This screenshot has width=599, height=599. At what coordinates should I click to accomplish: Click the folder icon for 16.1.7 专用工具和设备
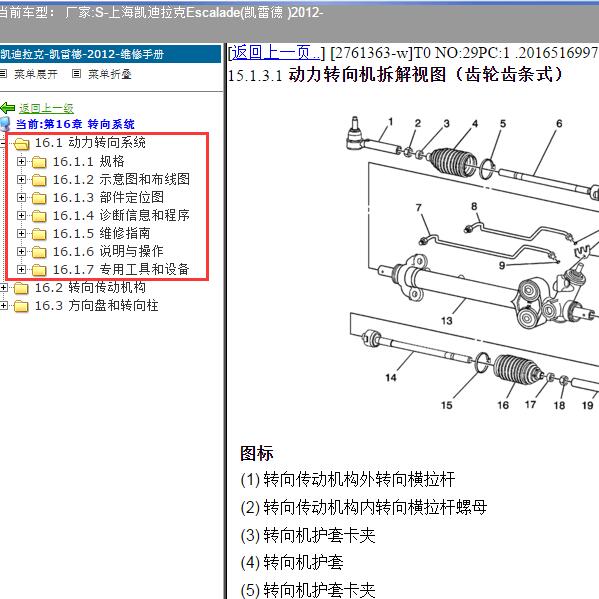pos(39,270)
